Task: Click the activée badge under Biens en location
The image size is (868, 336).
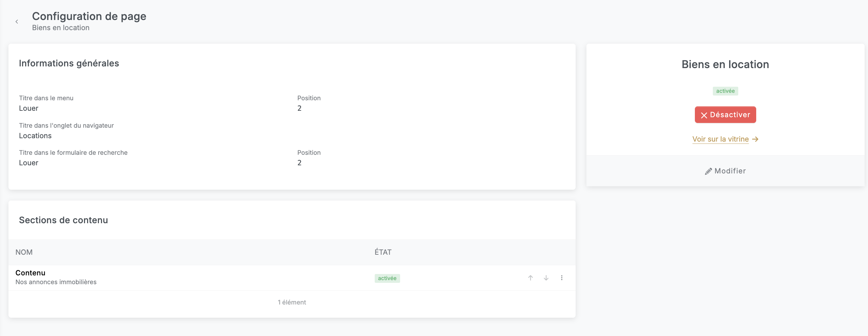Action: click(725, 91)
